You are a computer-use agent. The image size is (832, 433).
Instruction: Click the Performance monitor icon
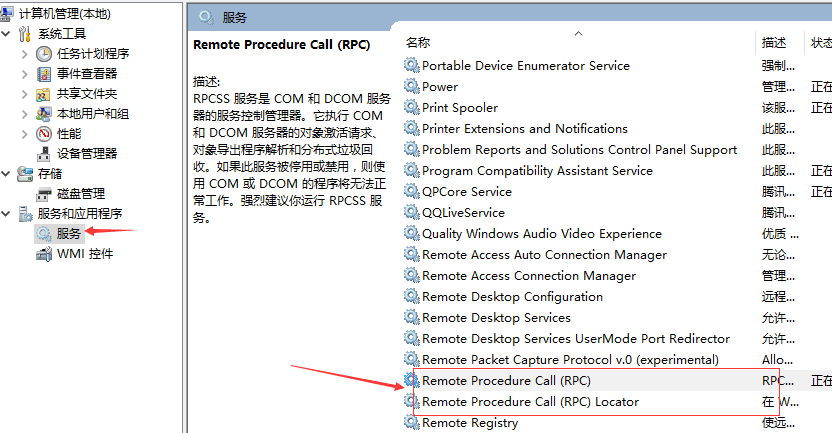click(44, 134)
